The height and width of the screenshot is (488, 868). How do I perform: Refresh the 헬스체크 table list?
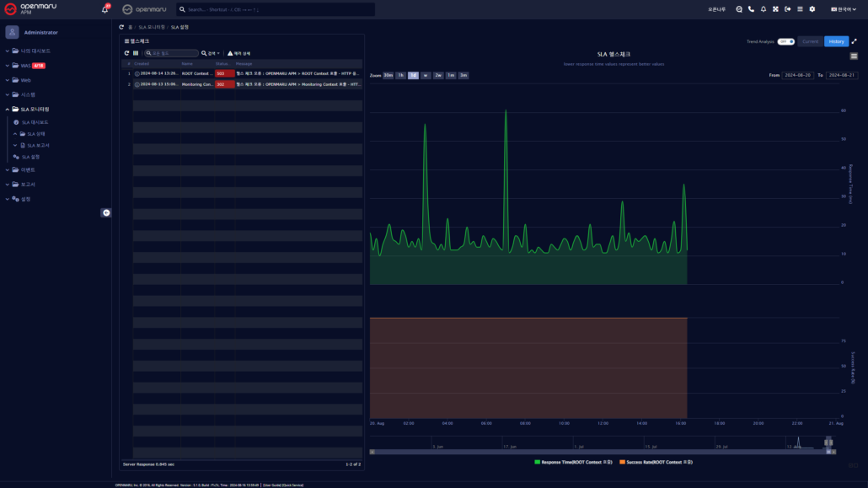[x=126, y=53]
